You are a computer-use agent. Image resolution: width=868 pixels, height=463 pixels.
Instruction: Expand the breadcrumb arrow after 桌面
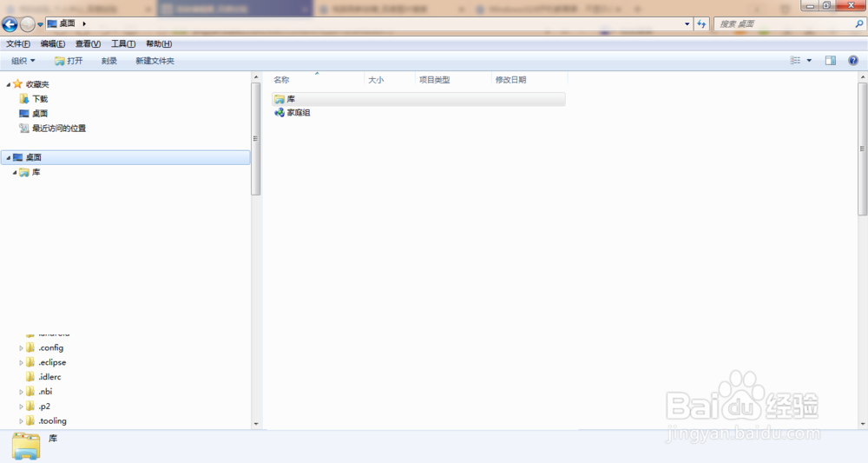84,23
